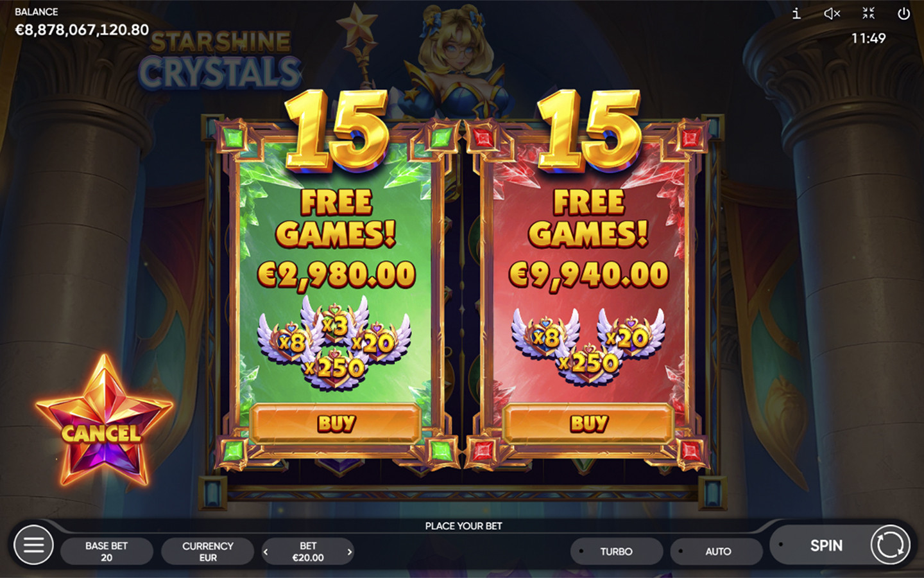Click the power exit icon
The height and width of the screenshot is (578, 924).
tap(903, 13)
